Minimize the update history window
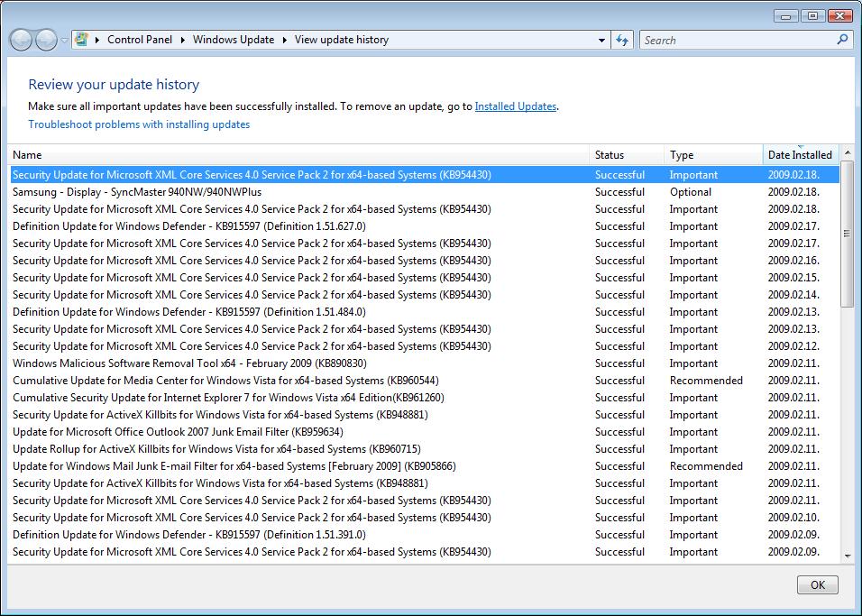 pos(786,16)
